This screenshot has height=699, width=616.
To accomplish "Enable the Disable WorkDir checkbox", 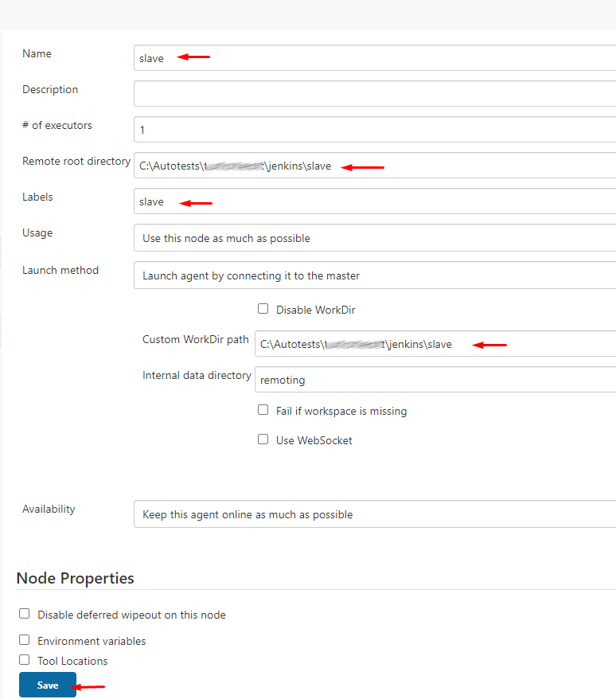I will pos(263,309).
